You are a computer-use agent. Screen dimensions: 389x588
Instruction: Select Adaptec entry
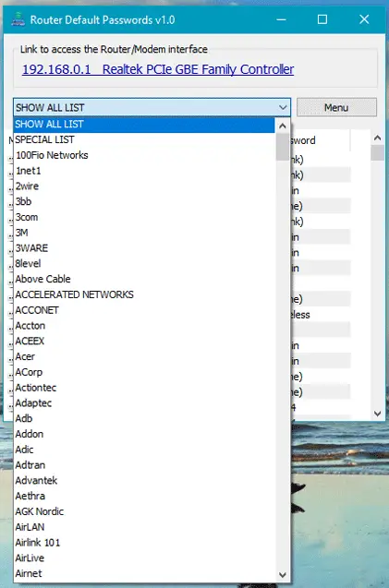pyautogui.click(x=144, y=403)
